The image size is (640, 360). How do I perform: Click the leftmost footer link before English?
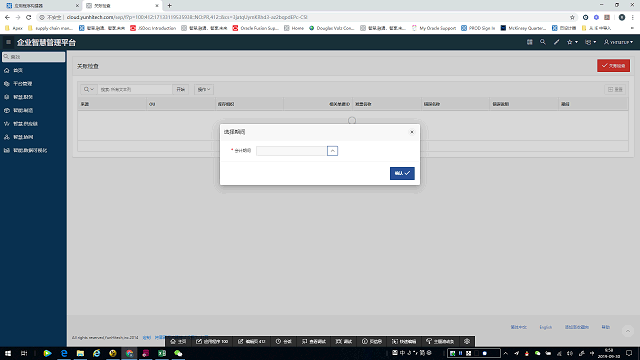519,327
